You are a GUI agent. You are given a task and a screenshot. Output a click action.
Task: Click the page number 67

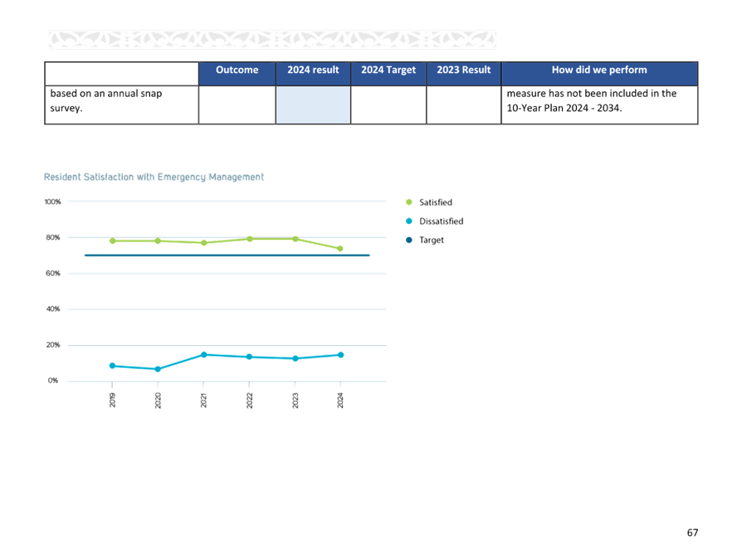(x=692, y=533)
